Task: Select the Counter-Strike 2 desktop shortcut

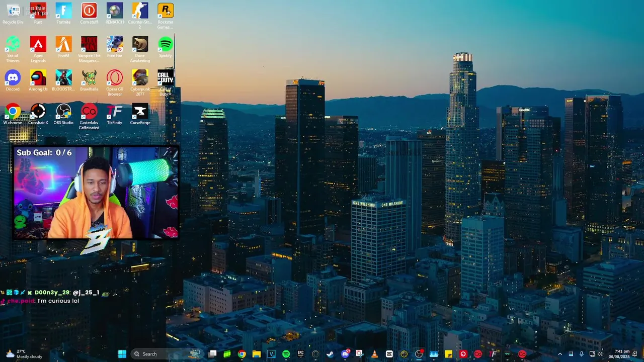Action: click(140, 16)
